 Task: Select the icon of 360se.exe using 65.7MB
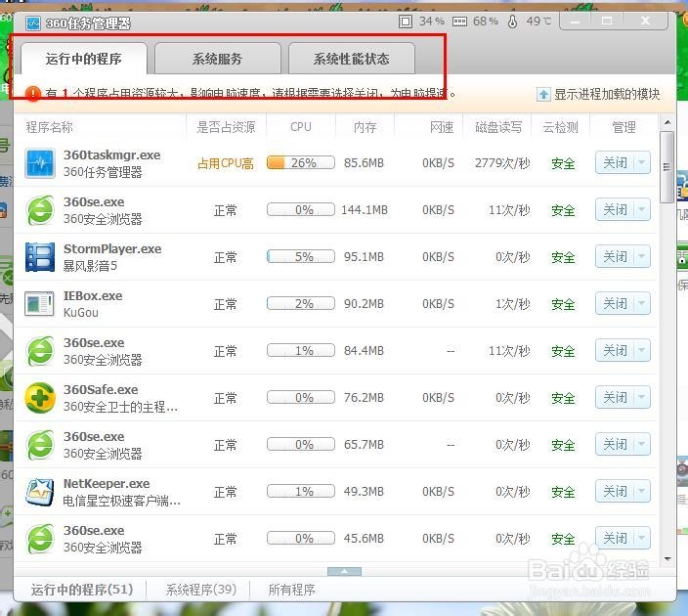pyautogui.click(x=40, y=445)
